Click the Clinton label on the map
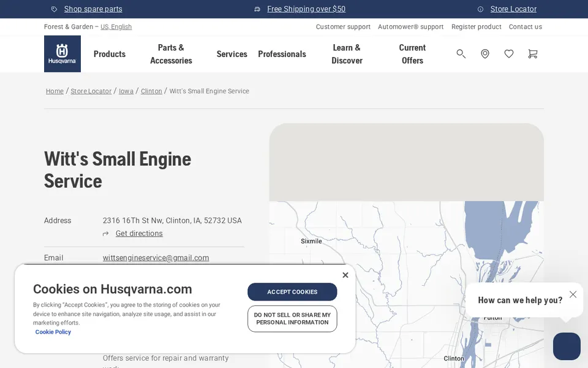 pos(454,358)
